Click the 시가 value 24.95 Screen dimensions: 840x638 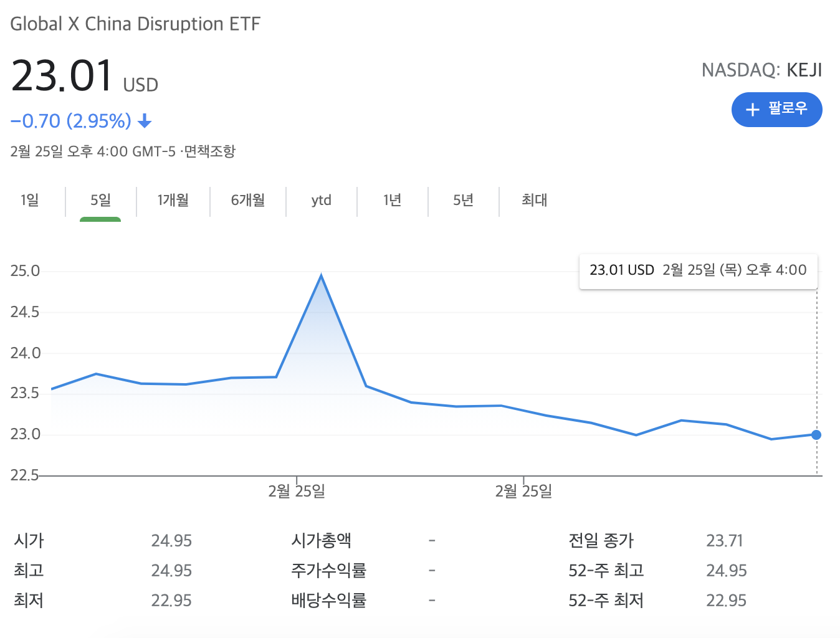tap(171, 541)
